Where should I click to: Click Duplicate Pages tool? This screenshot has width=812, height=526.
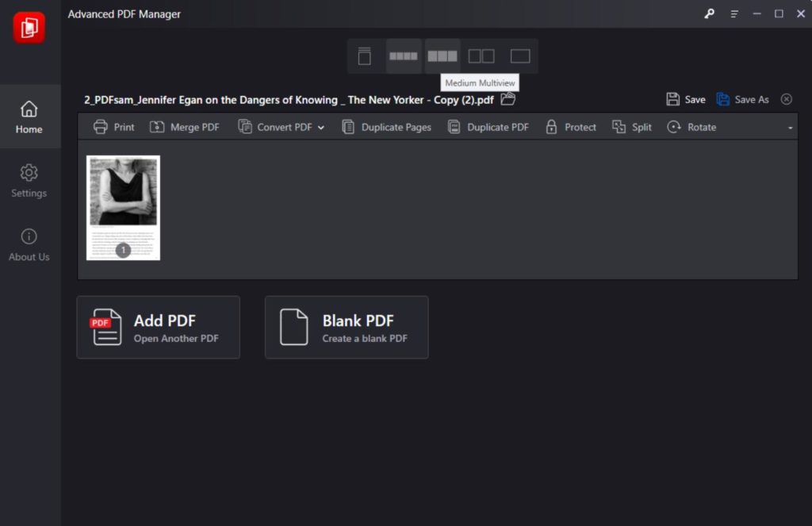click(386, 127)
